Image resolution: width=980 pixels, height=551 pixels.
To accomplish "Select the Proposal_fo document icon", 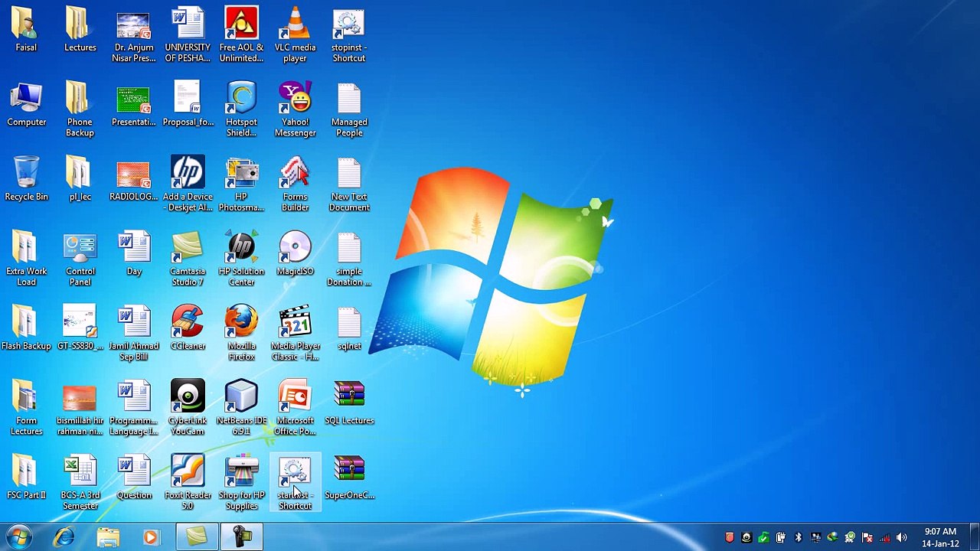I will [x=188, y=105].
